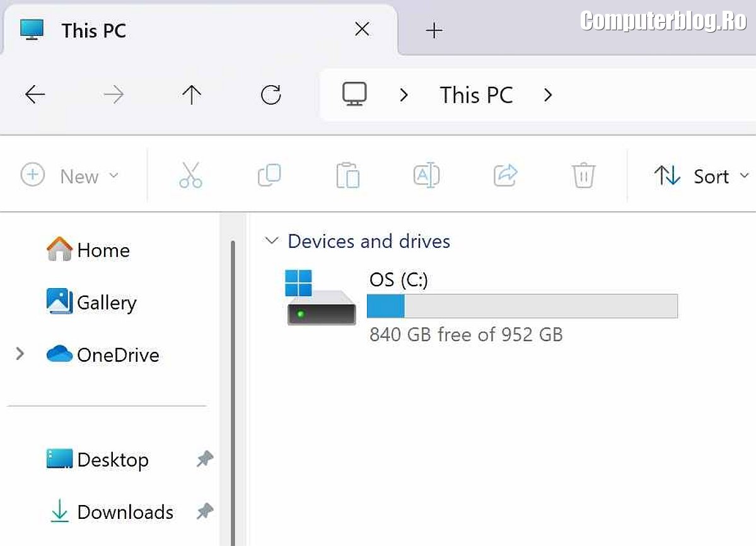Click the Paste clipboard icon

[347, 175]
